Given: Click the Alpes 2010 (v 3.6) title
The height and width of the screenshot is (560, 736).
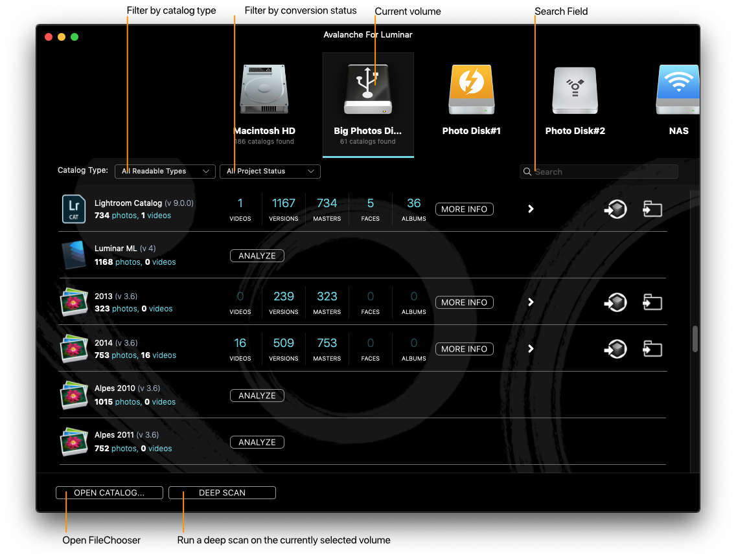Looking at the screenshot, I should pyautogui.click(x=127, y=388).
